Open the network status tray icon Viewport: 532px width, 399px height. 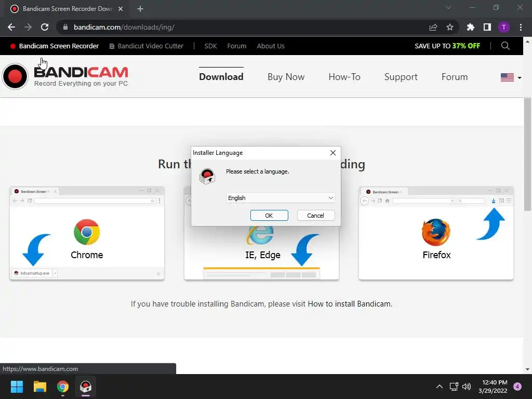click(454, 387)
